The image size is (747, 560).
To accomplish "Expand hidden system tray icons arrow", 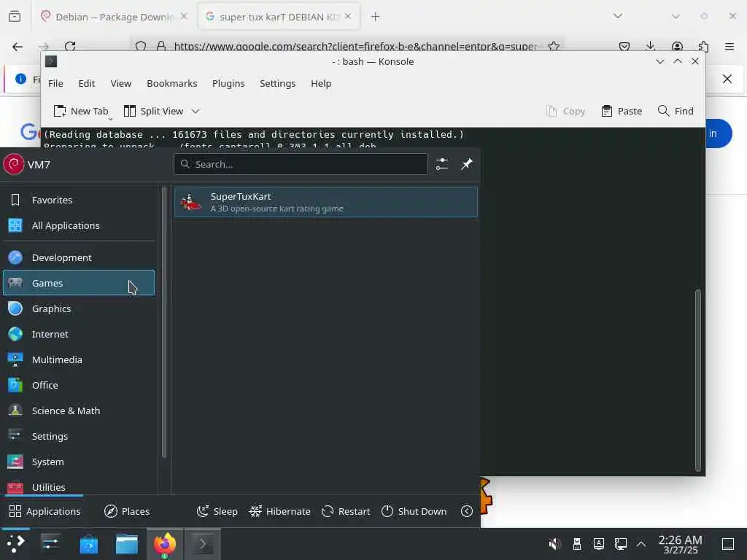I will [641, 544].
